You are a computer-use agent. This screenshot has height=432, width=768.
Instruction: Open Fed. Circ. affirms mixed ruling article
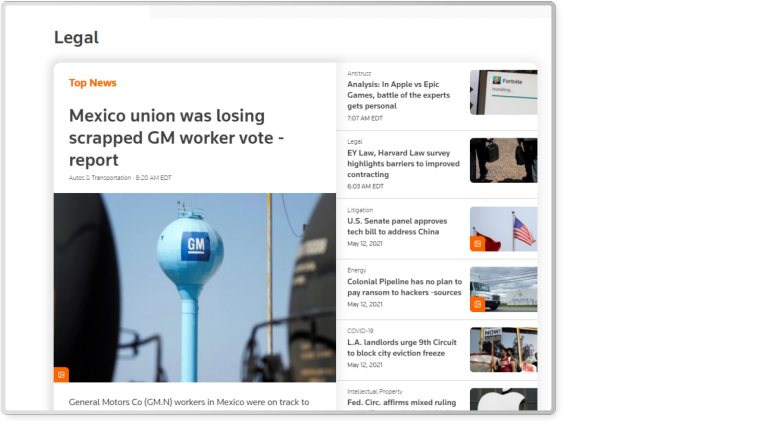click(401, 403)
